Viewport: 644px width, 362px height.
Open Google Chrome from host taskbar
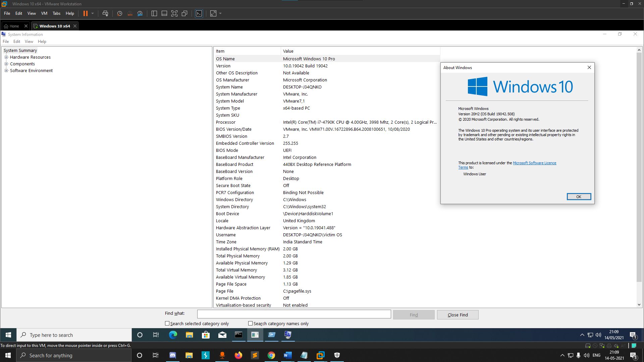click(x=271, y=355)
